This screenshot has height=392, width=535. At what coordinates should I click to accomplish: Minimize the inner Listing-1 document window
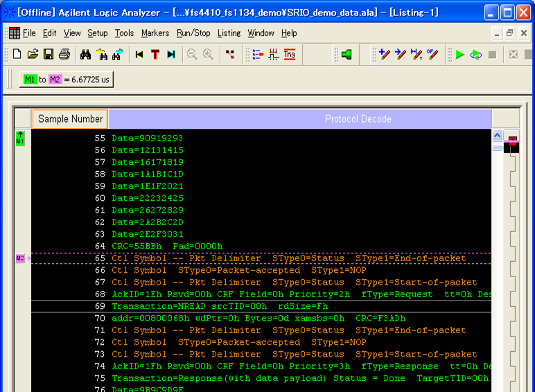pyautogui.click(x=497, y=33)
